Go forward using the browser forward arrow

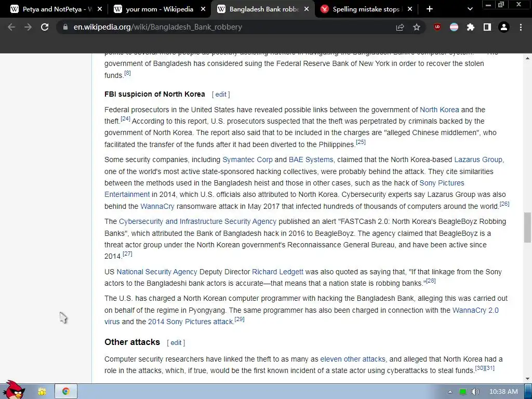(x=28, y=27)
